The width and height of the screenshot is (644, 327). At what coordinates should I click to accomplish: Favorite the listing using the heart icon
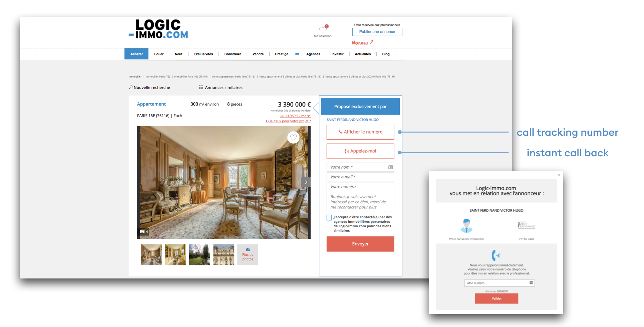click(293, 137)
